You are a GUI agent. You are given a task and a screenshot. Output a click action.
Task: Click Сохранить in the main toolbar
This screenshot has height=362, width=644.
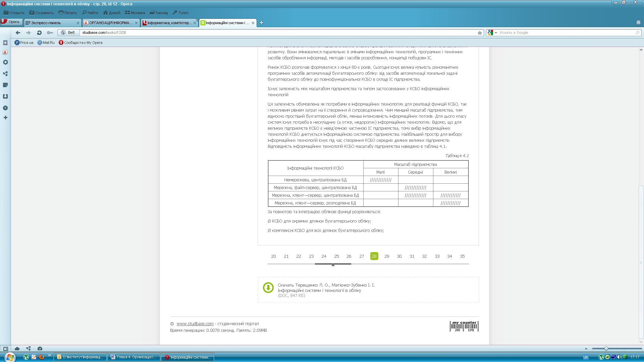[41, 13]
